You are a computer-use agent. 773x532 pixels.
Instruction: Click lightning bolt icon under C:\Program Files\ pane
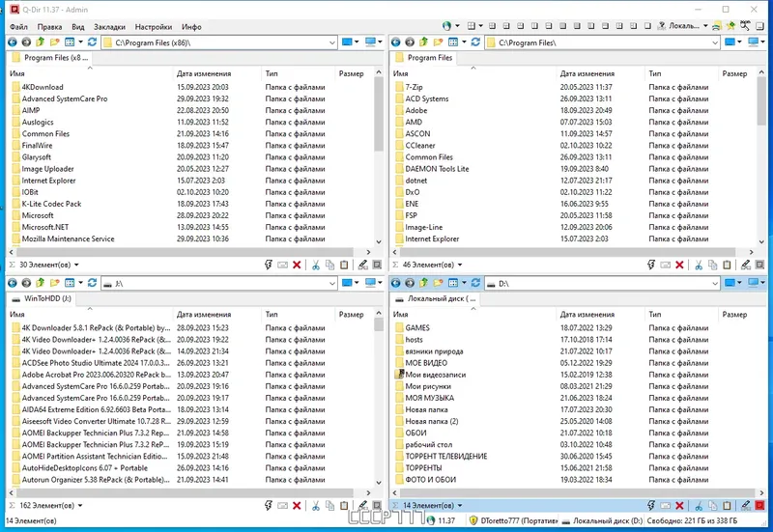pyautogui.click(x=651, y=265)
